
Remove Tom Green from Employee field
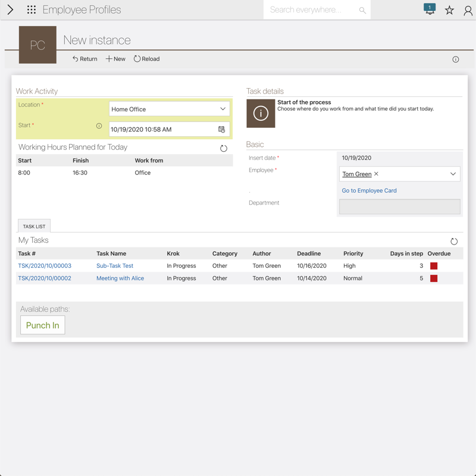coord(377,174)
